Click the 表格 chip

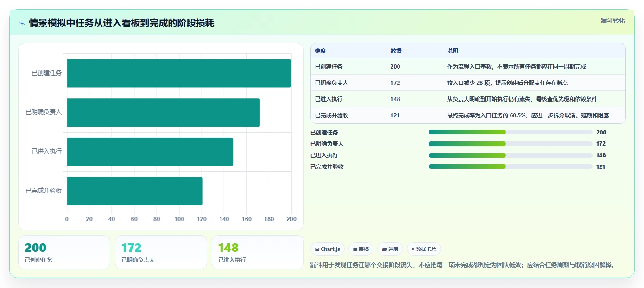pos(361,249)
